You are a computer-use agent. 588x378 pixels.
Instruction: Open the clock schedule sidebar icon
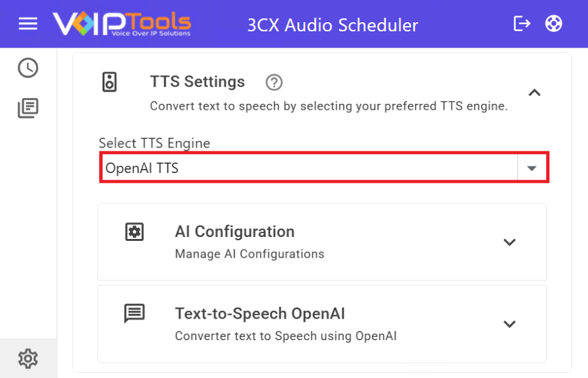point(28,68)
